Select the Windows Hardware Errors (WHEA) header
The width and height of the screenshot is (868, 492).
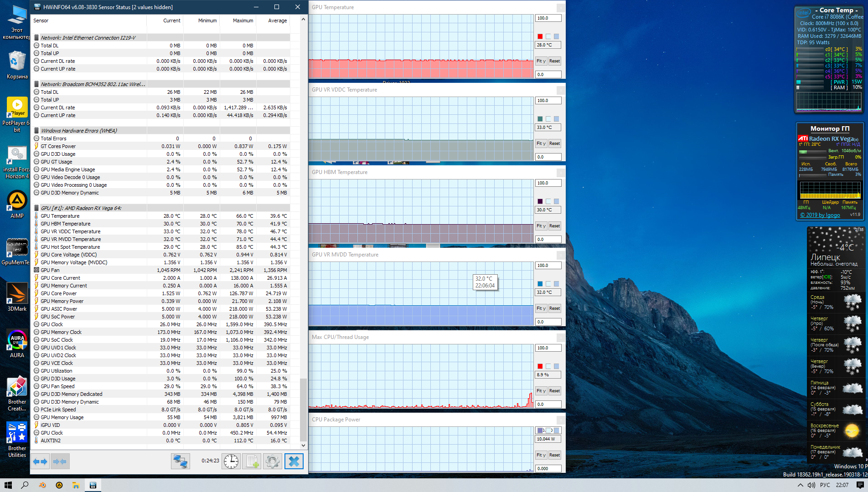[x=161, y=131]
